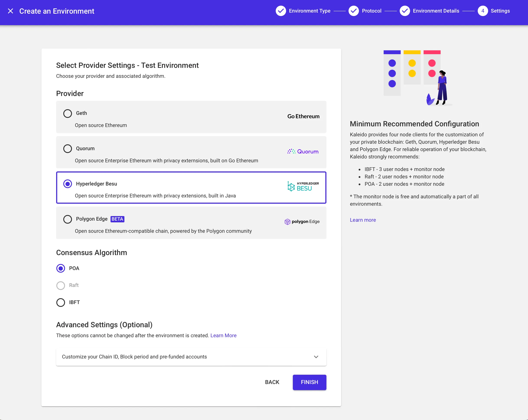The height and width of the screenshot is (420, 528).
Task: Choose the Polygon Edge provider option
Action: pos(68,219)
